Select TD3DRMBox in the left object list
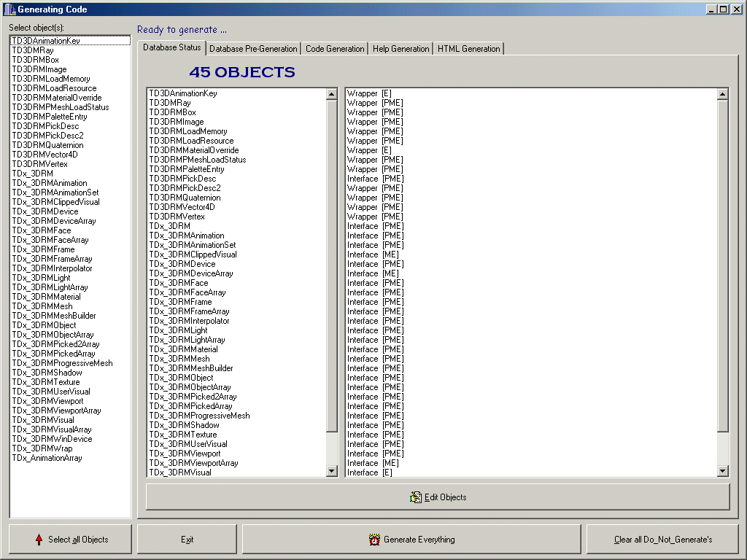Image resolution: width=747 pixels, height=560 pixels. pos(35,60)
